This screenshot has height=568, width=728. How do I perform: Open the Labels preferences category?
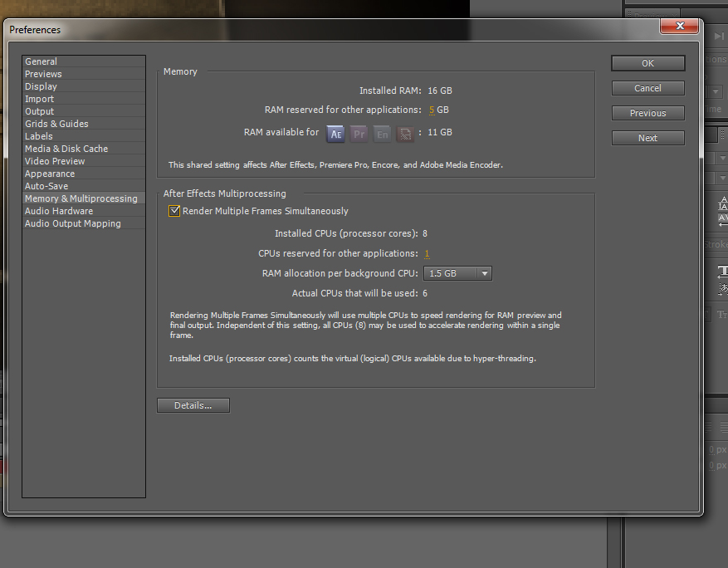pyautogui.click(x=84, y=136)
